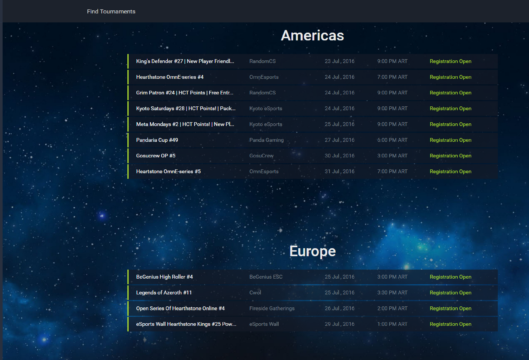Click Registration Open for Legends of Azeroth #11
Screen dimensions: 529x360
tap(450, 293)
